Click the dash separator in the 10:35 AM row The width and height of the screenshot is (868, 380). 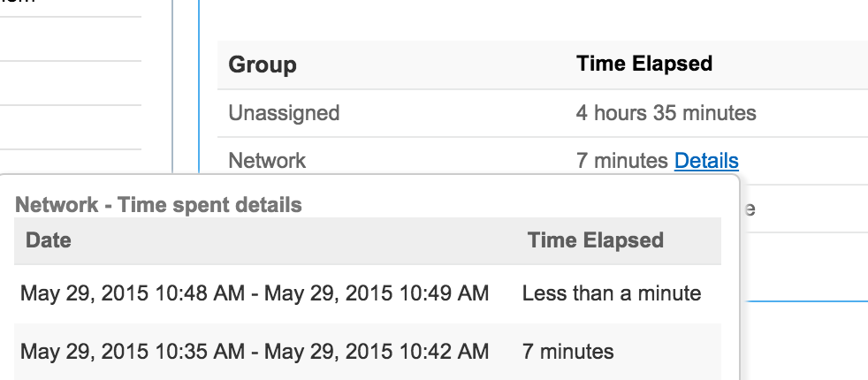point(255,352)
